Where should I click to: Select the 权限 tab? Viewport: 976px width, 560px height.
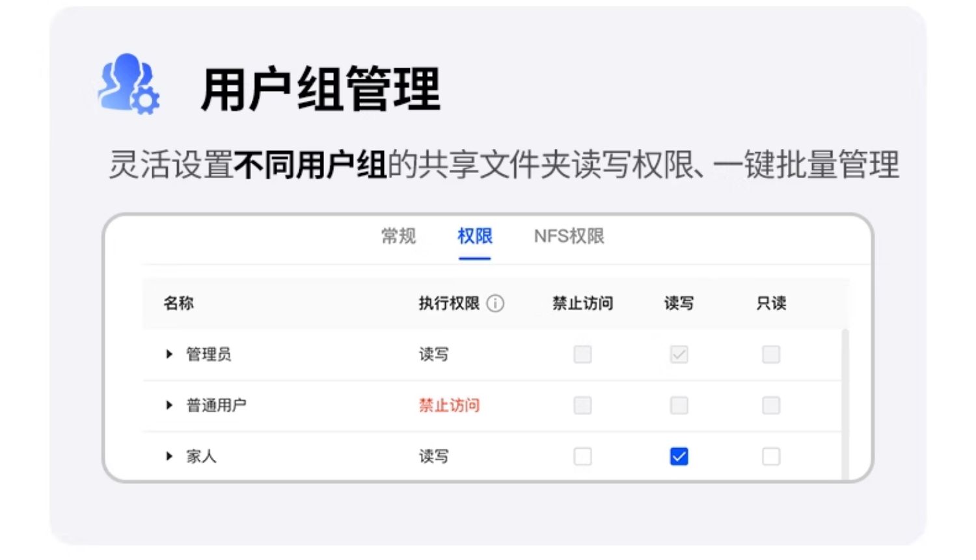click(x=474, y=236)
